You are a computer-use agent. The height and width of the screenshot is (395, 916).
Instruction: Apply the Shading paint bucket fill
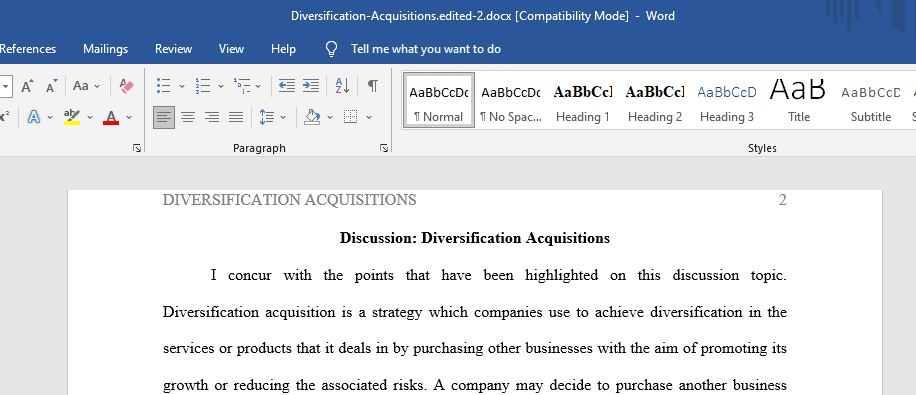coord(313,117)
